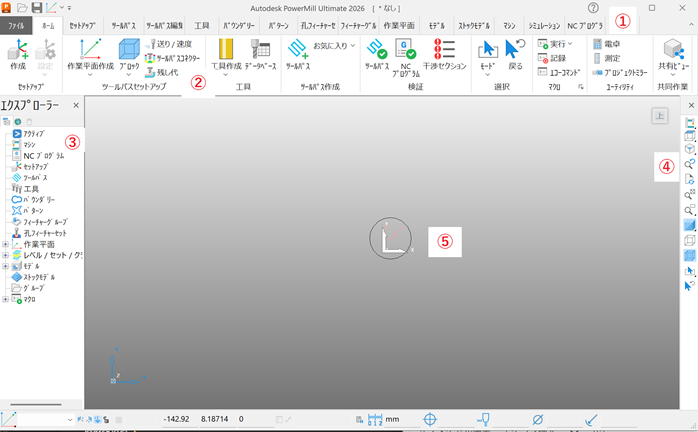Click the 記録 macro record button

(552, 58)
